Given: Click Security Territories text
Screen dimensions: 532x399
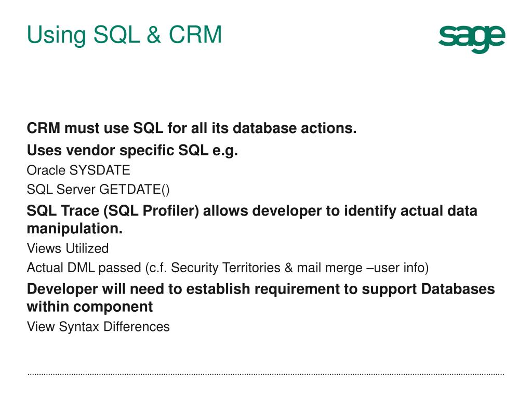Looking at the screenshot, I should 225,268.
